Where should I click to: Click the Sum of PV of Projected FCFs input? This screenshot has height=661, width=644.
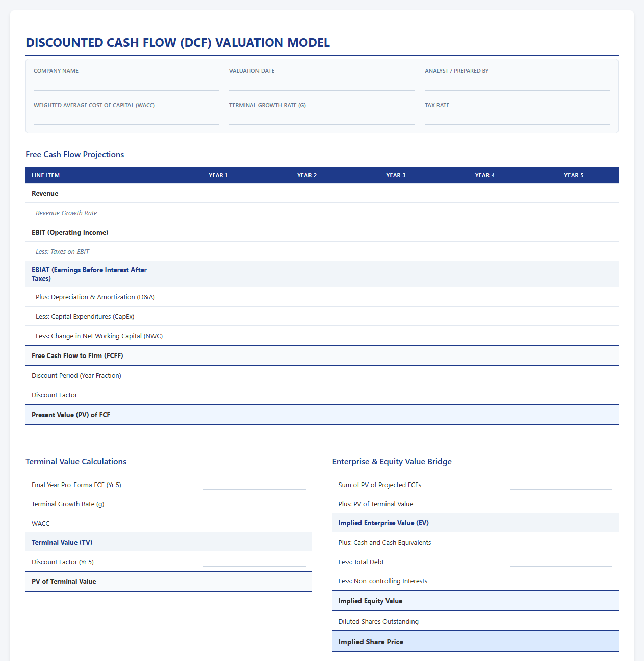[561, 485]
